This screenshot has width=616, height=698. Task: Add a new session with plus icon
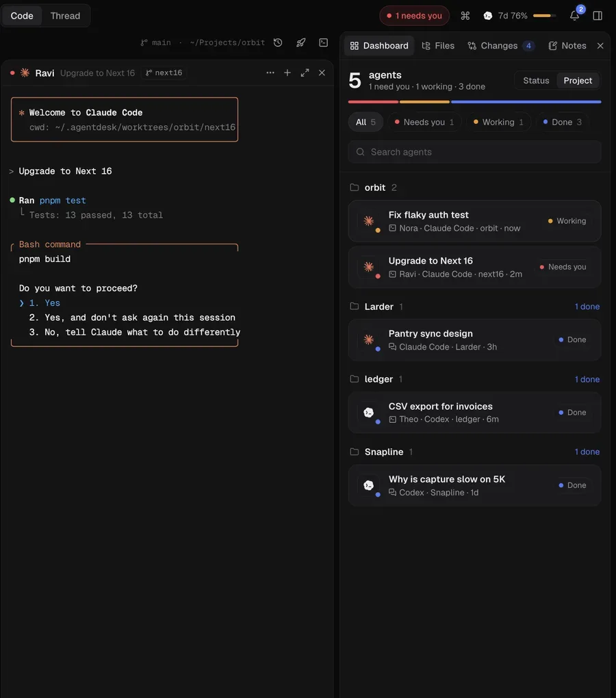tap(287, 73)
